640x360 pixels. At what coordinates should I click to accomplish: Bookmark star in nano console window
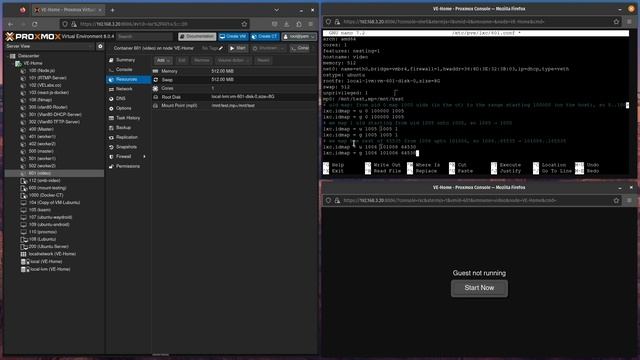click(616, 22)
